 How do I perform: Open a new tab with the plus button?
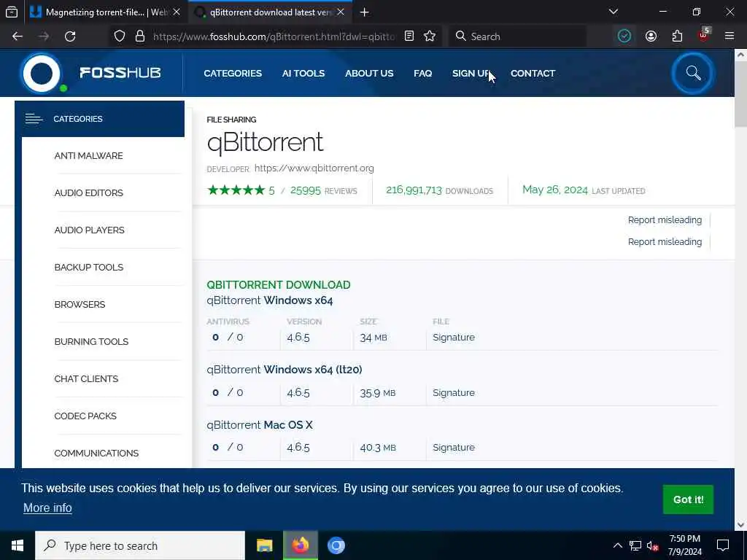[x=365, y=12]
